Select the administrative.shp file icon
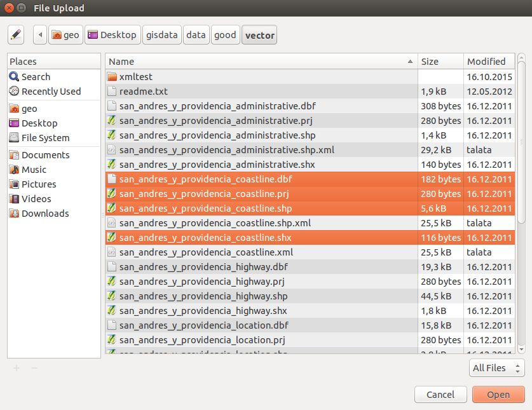This screenshot has height=410, width=532. coord(112,135)
